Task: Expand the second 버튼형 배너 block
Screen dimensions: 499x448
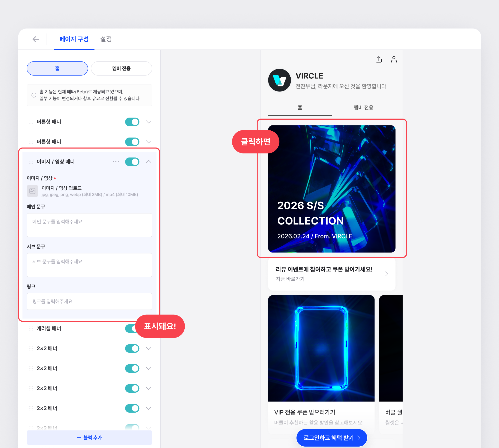Action: coord(149,142)
